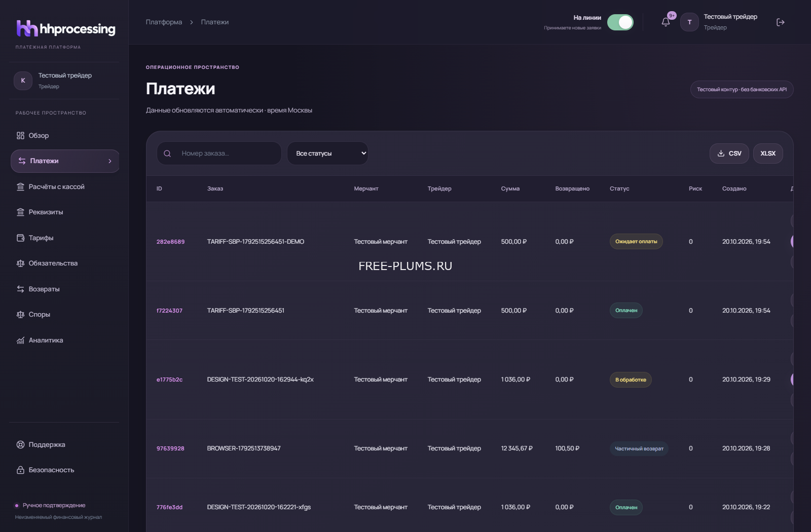Screen dimensions: 811x532
Task: Expand the Платежи sidebar chevron
Action: [x=110, y=161]
